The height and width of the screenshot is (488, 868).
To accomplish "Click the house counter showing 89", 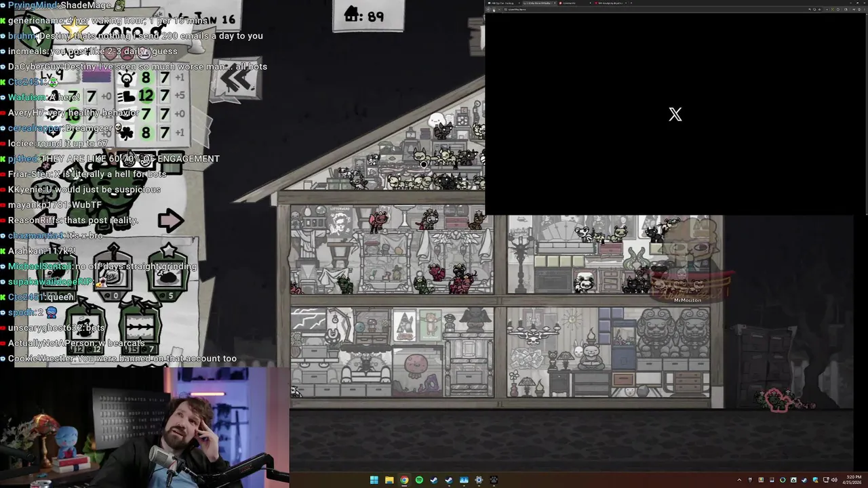I will 368,16.
